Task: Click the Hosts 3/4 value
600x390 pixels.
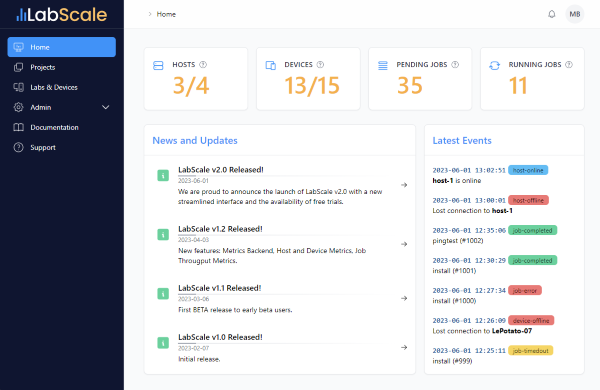Action: tap(191, 86)
